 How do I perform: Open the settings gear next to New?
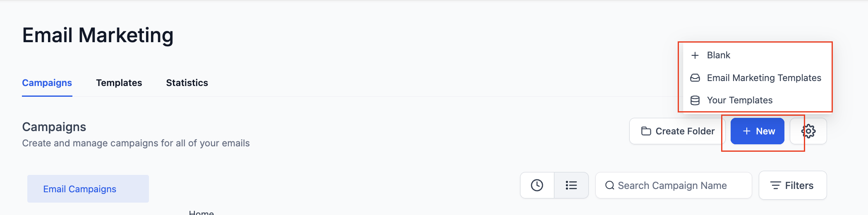pos(808,131)
